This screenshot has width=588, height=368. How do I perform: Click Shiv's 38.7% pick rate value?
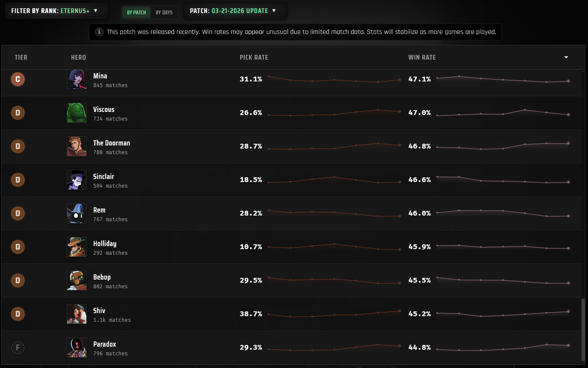click(251, 314)
